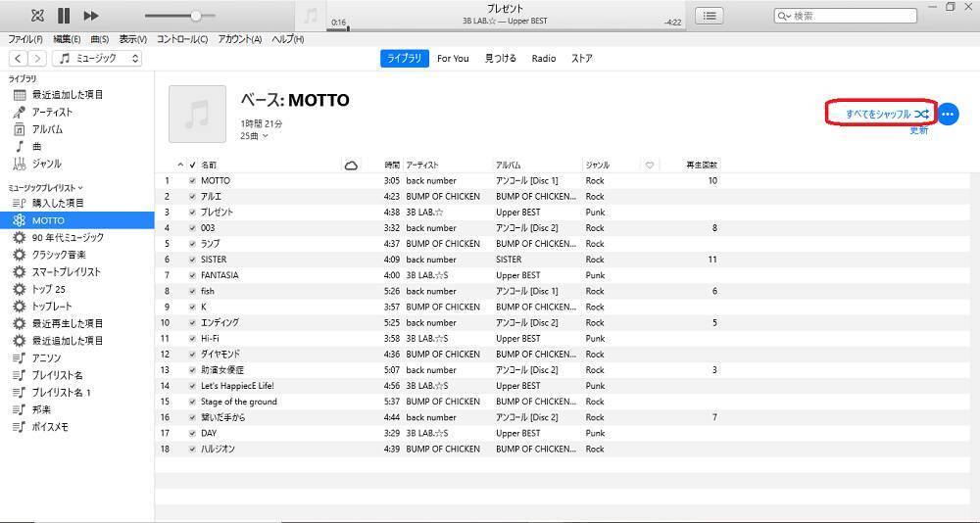
Task: Open the Top 25 smart playlist
Action: point(49,289)
